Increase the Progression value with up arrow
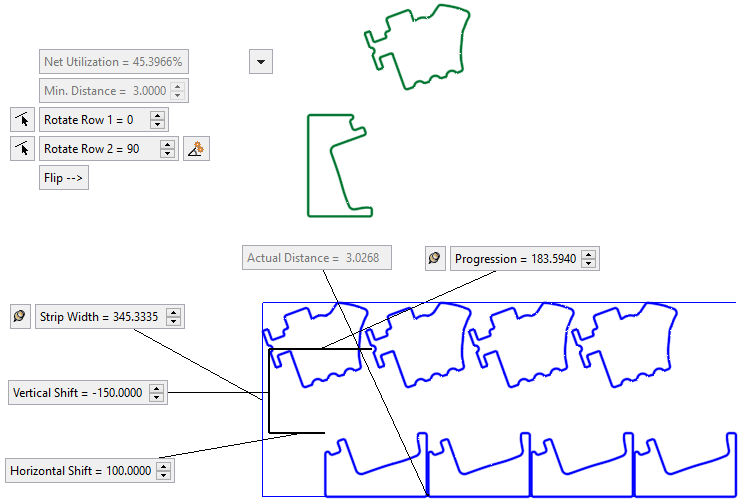 (589, 255)
